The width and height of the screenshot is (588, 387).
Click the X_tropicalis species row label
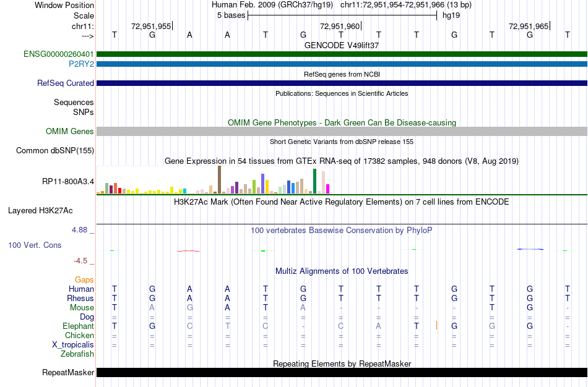[x=73, y=345]
